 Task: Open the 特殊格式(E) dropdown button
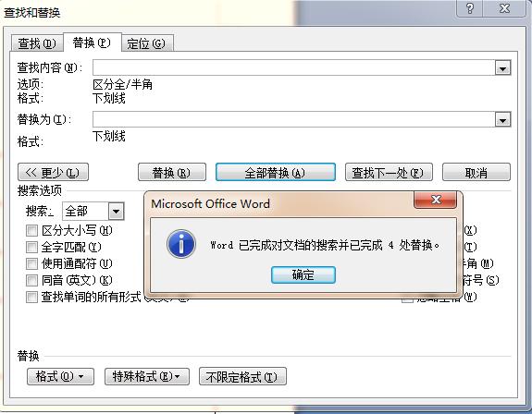tap(146, 376)
